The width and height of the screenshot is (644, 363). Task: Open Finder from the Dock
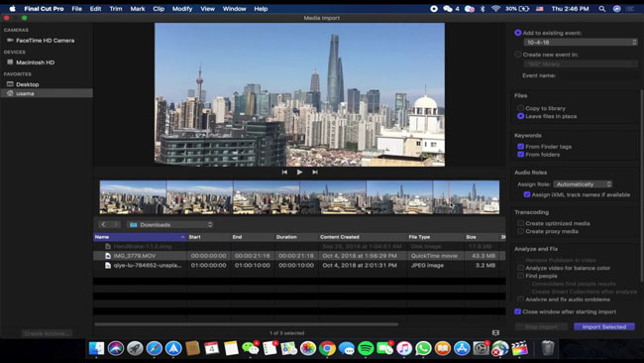click(96, 348)
